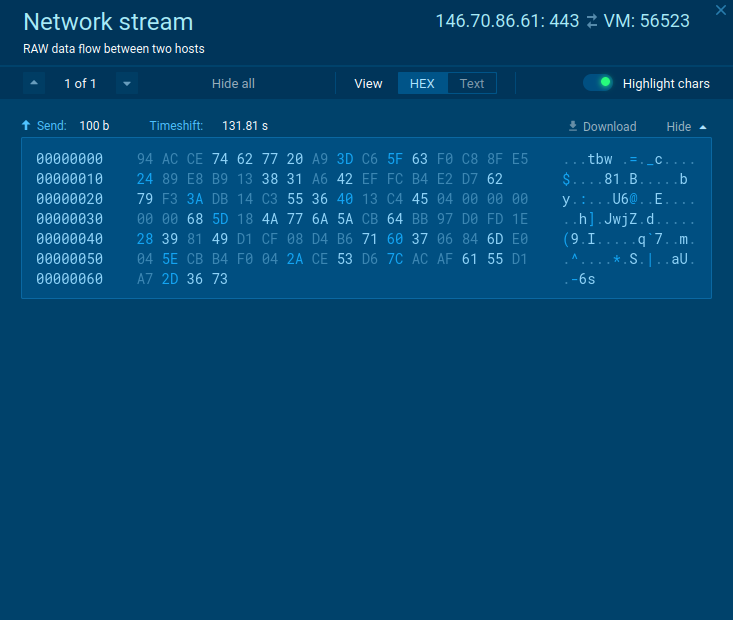The image size is (733, 620).
Task: Click the bidirectional arrows between hosts
Action: [591, 21]
